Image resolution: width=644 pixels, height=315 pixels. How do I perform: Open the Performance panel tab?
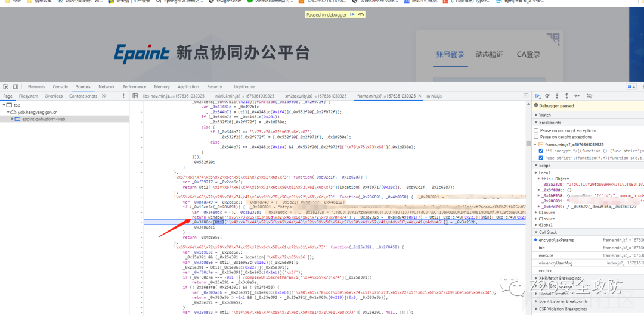(x=134, y=86)
